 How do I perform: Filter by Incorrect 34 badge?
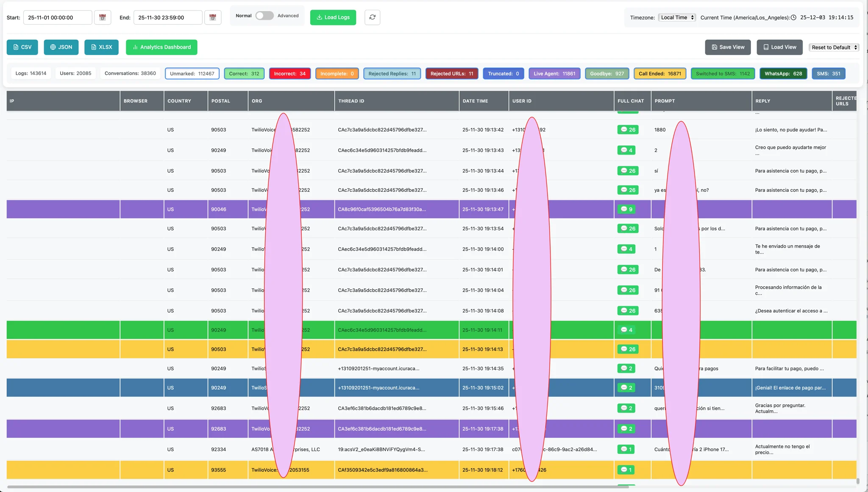click(x=290, y=74)
